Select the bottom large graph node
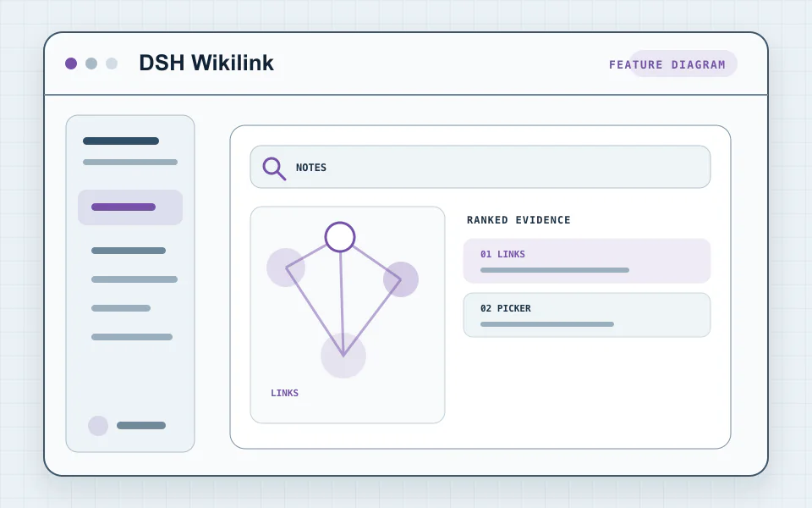This screenshot has width=812, height=508. (343, 356)
